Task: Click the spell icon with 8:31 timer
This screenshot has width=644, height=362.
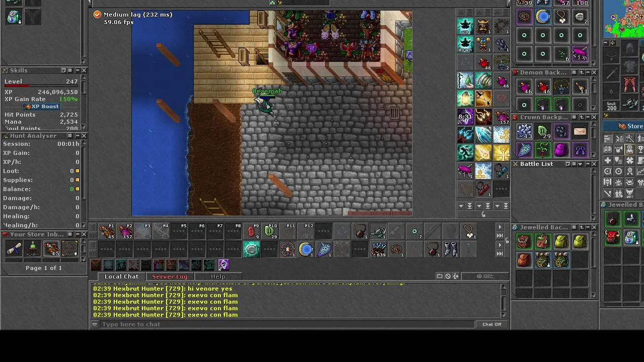Action: click(x=465, y=117)
